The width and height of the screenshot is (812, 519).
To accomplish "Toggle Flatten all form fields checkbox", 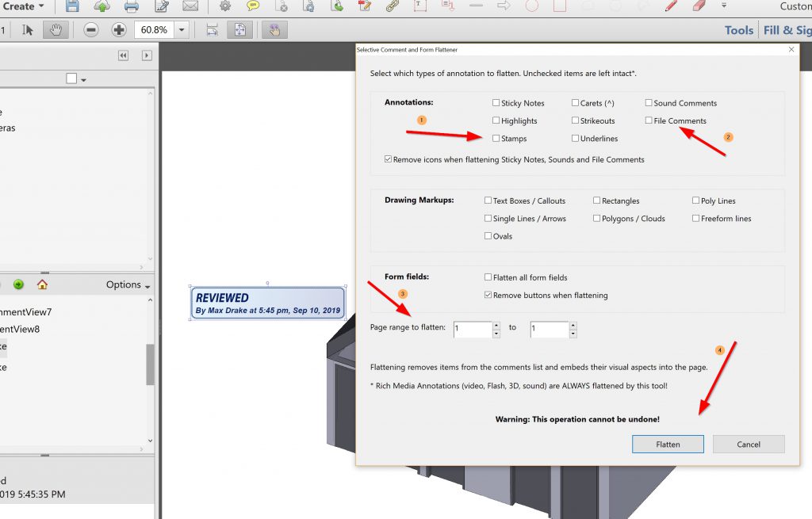I will (x=488, y=277).
